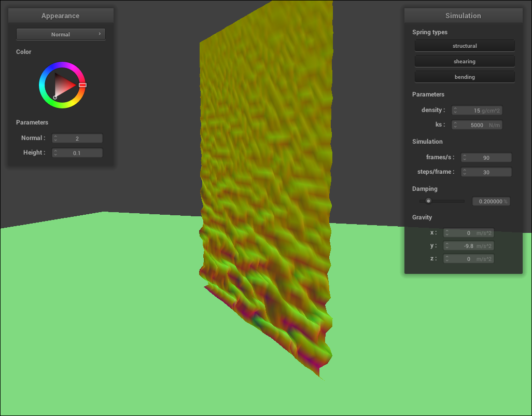
Task: Click the stepper arrows on density field
Action: (455, 110)
